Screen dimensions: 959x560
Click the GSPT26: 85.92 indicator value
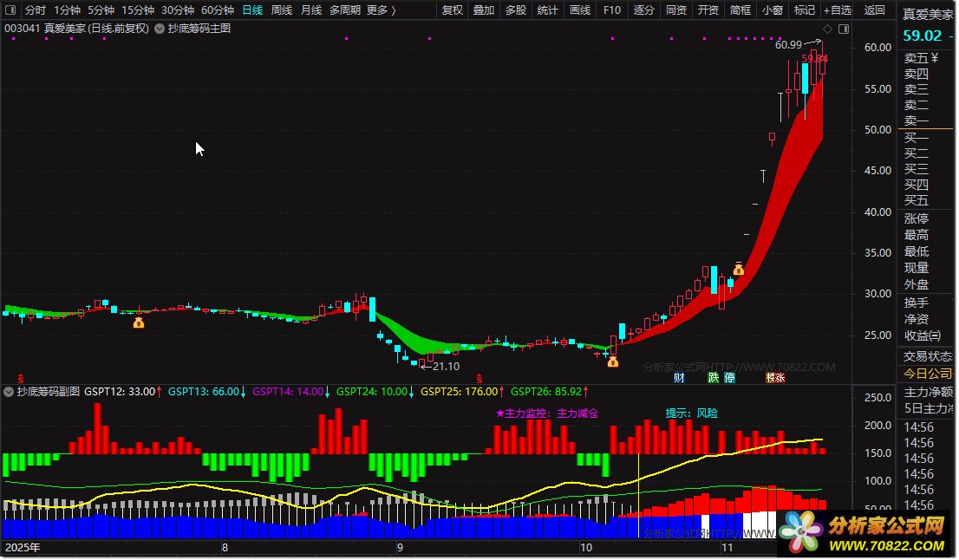550,392
